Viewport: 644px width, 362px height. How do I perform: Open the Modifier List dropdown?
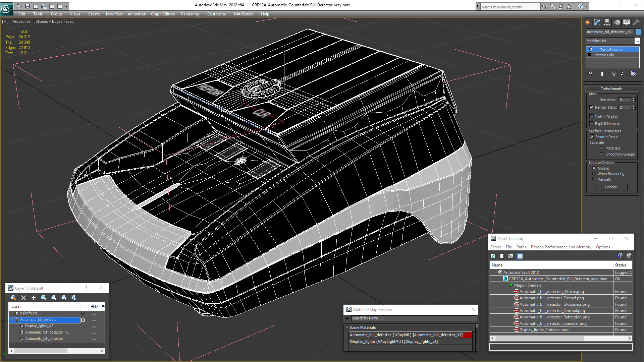(637, 41)
